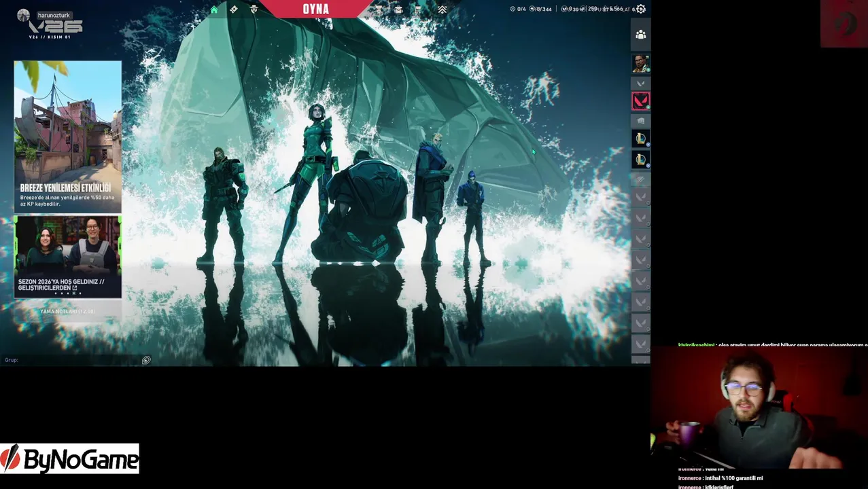Click the OYNA play button

315,10
